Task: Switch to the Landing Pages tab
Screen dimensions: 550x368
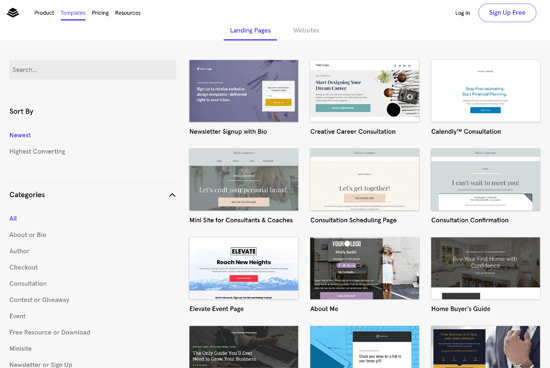Action: click(250, 31)
